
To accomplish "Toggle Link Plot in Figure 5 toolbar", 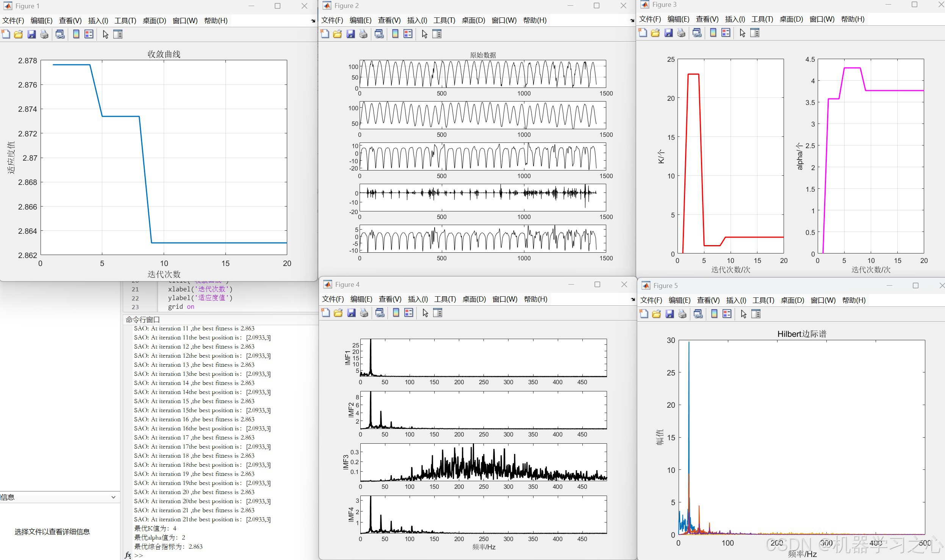I will pos(698,314).
